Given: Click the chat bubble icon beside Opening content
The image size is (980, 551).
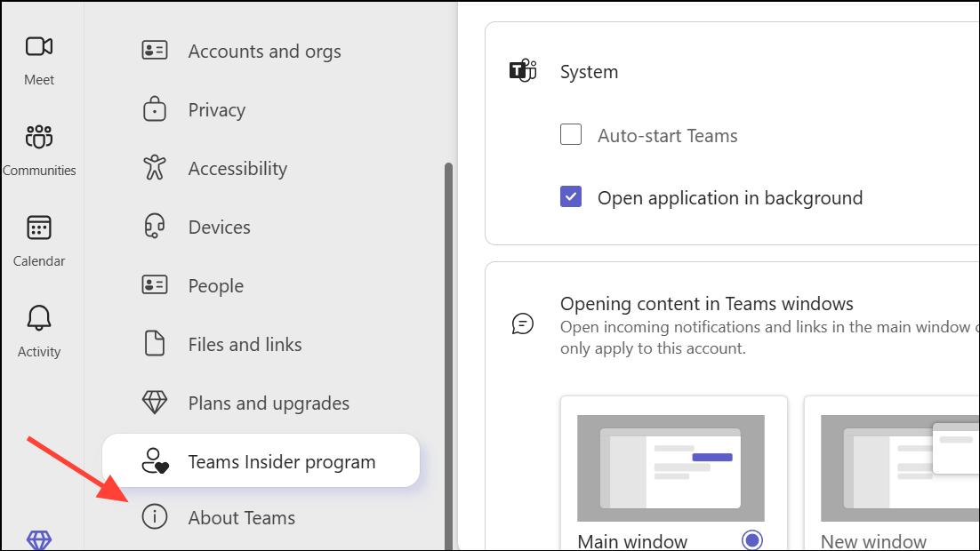Looking at the screenshot, I should click(x=523, y=323).
